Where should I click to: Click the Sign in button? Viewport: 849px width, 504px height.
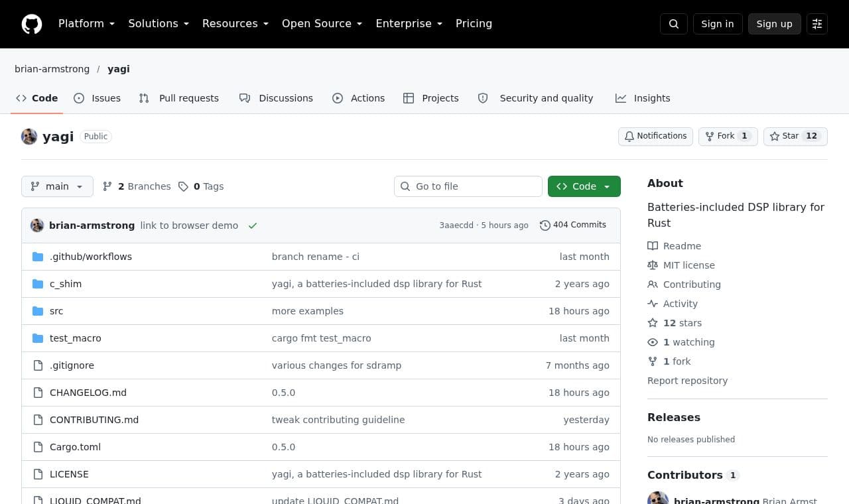tap(718, 24)
